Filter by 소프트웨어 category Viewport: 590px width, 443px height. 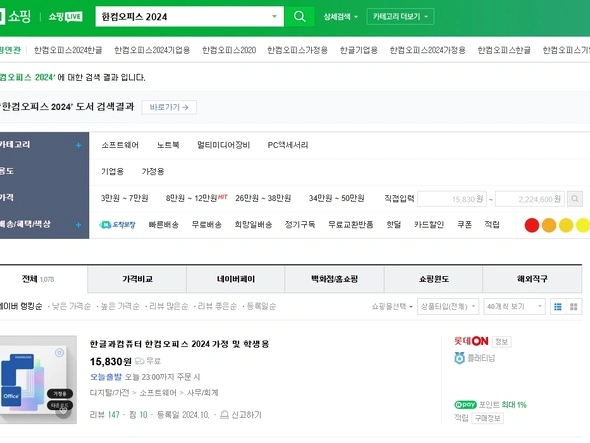120,145
